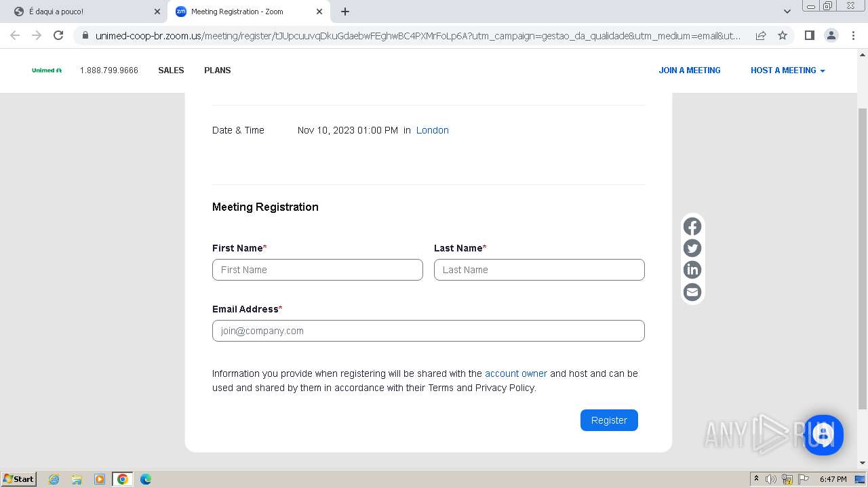This screenshot has width=868, height=488.
Task: Select the Meeting Registration - Zoom tab
Action: tap(248, 12)
